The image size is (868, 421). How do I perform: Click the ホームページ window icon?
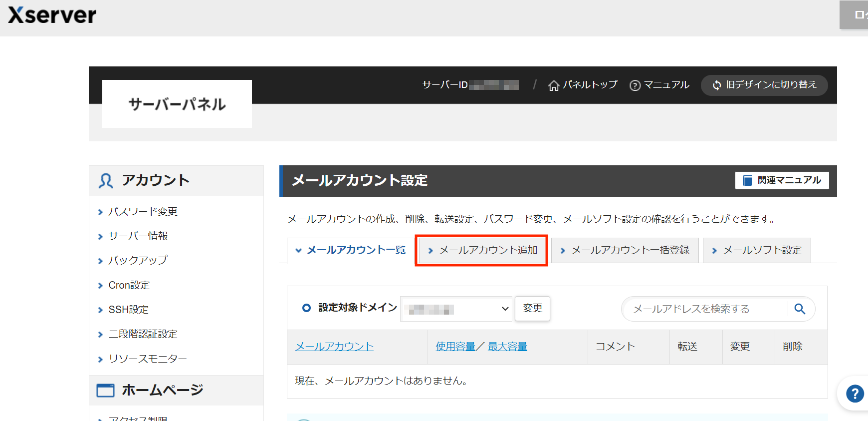click(x=105, y=390)
